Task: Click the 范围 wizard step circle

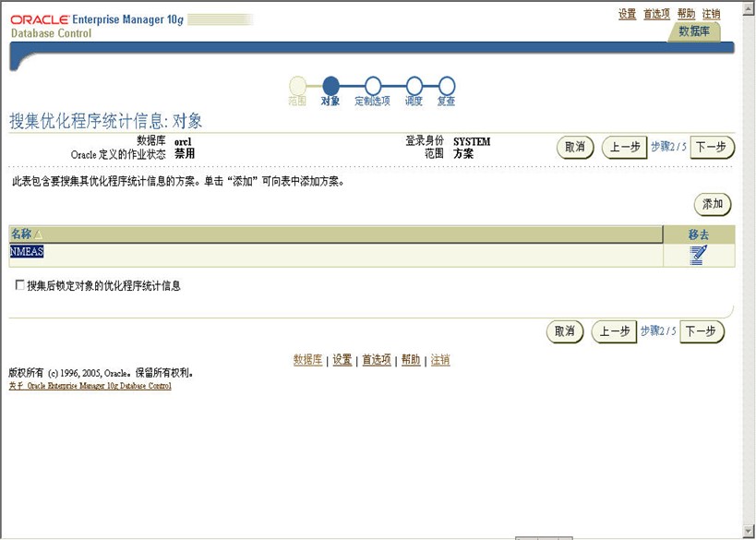Action: (x=298, y=86)
